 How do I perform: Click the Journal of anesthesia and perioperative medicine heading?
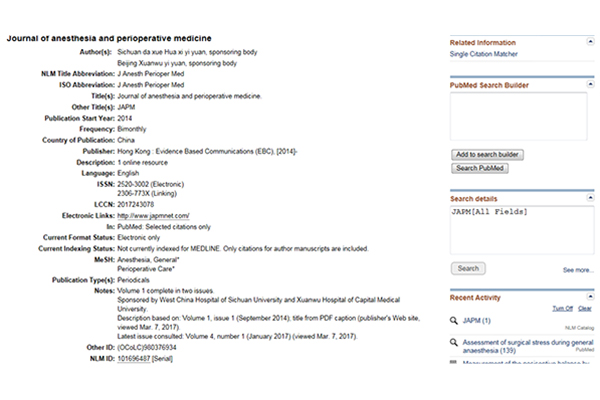(x=109, y=38)
